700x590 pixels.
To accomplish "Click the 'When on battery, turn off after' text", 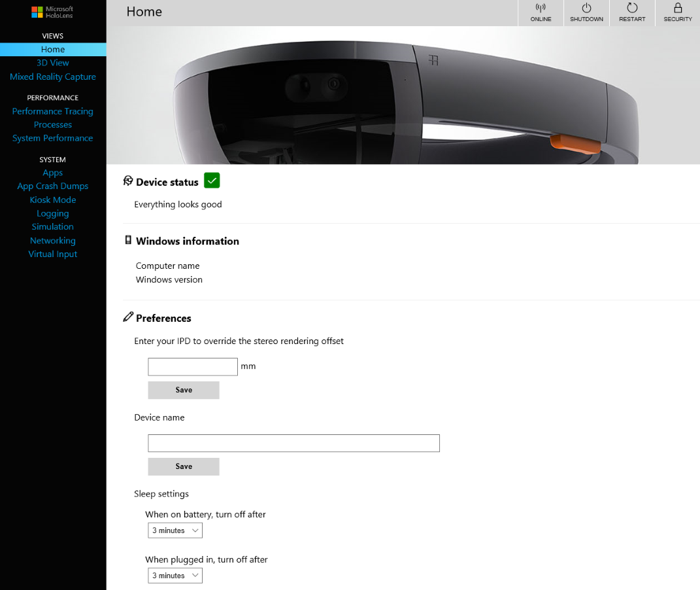I will 205,515.
